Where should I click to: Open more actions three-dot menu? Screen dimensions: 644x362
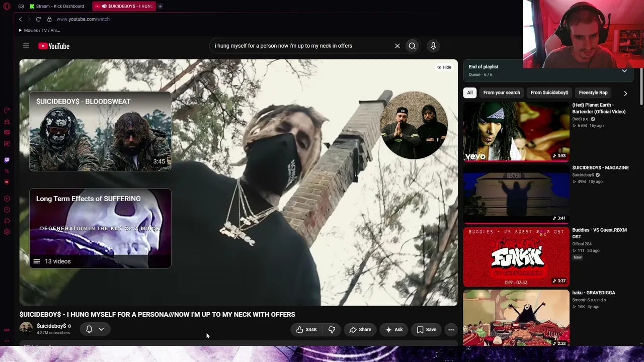[451, 330]
